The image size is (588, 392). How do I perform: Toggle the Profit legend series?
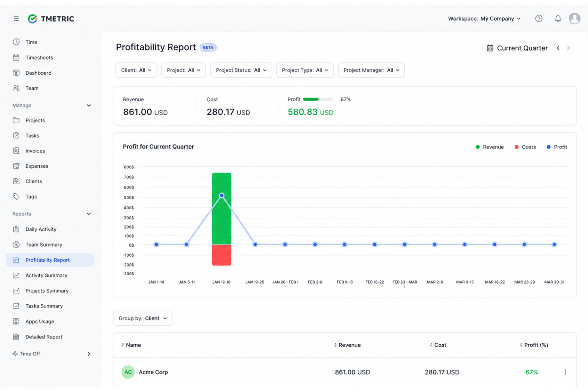[557, 147]
